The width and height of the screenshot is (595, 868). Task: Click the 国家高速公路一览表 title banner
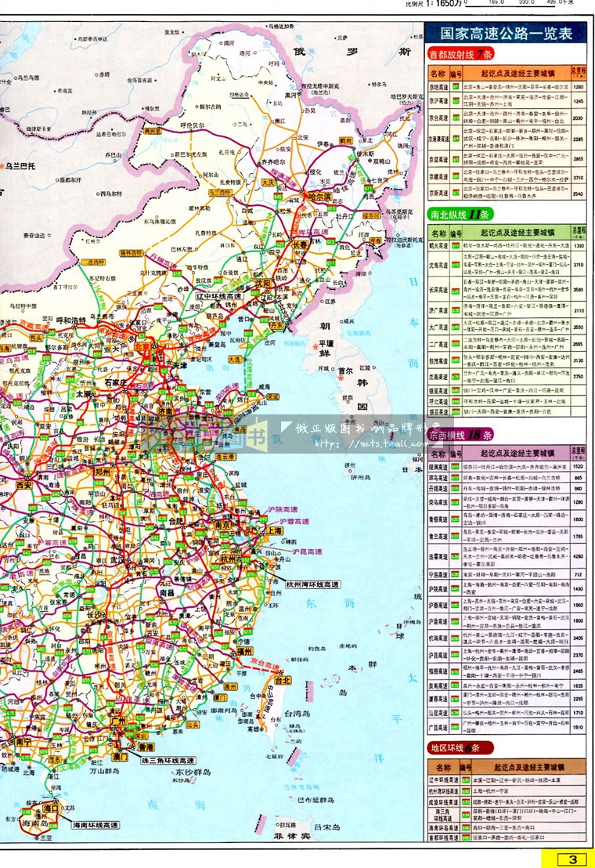pos(506,34)
